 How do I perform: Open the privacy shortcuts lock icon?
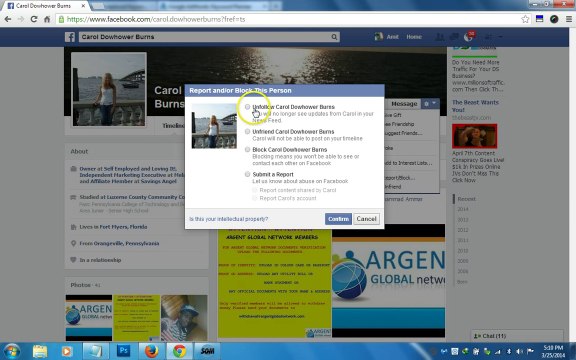click(x=489, y=37)
